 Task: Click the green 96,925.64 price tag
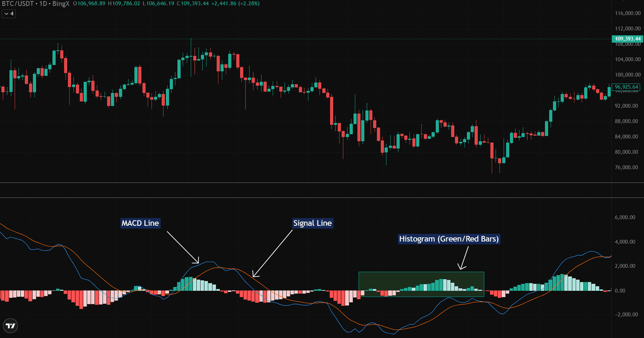pyautogui.click(x=626, y=87)
